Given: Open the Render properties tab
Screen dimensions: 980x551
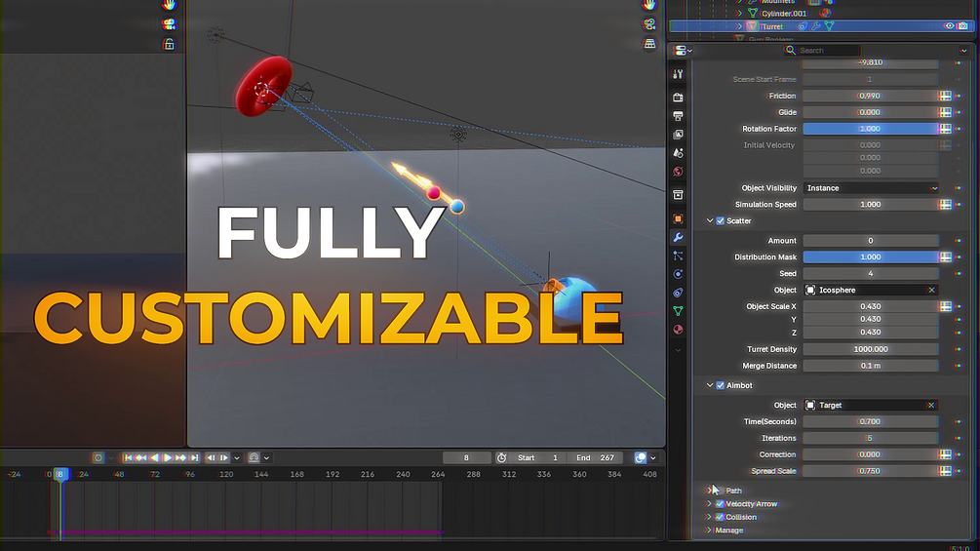Looking at the screenshot, I should (x=678, y=98).
